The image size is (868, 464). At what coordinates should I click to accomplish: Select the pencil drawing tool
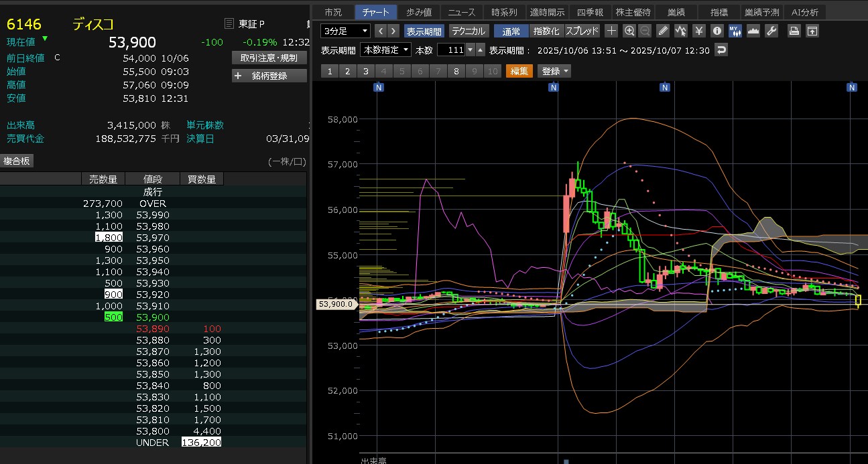pos(663,31)
